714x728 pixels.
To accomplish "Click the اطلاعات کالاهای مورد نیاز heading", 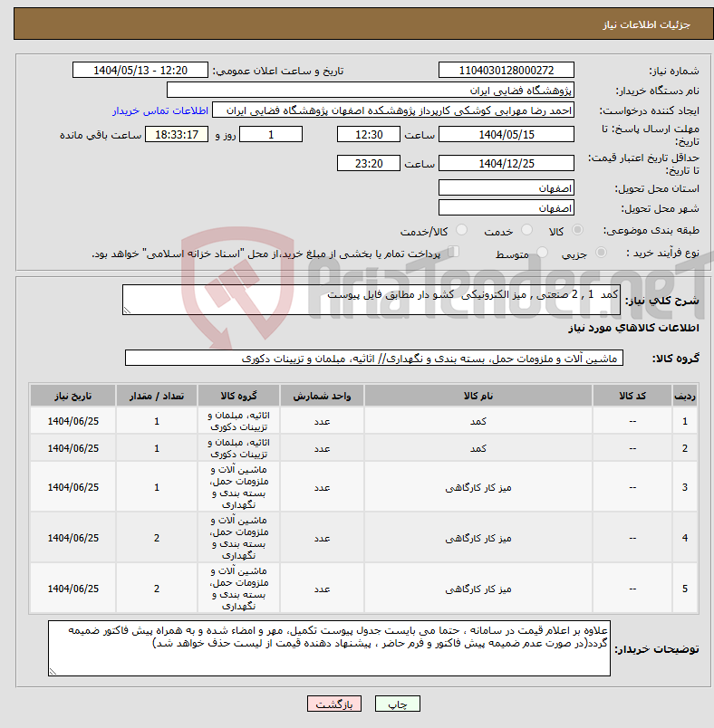I will coord(633,328).
